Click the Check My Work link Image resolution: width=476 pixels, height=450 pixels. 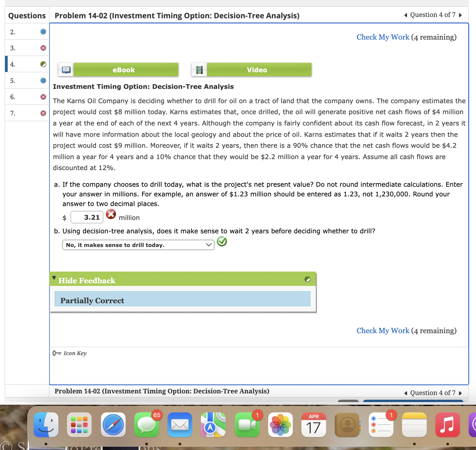[382, 37]
